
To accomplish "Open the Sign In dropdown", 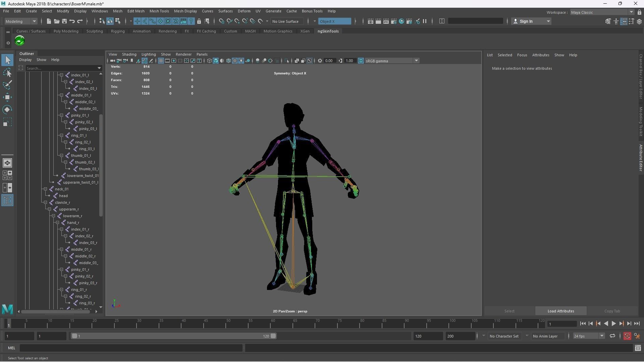I will pyautogui.click(x=531, y=21).
